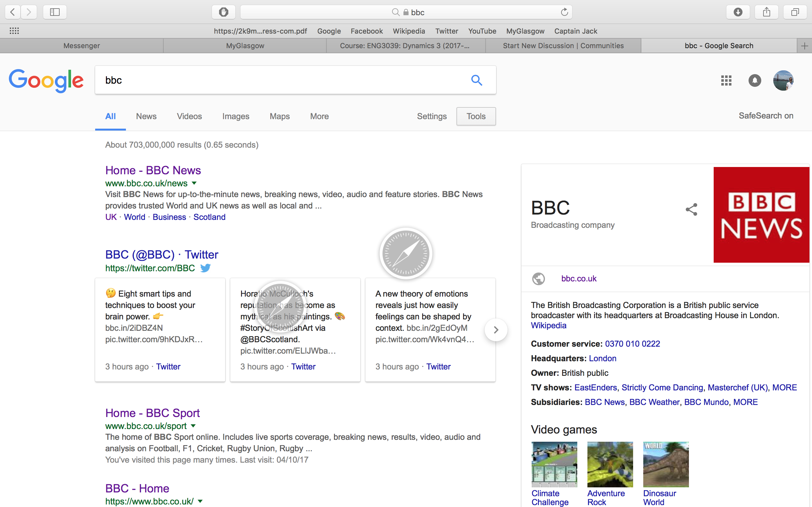Reload the page with refresh icon

coord(564,12)
